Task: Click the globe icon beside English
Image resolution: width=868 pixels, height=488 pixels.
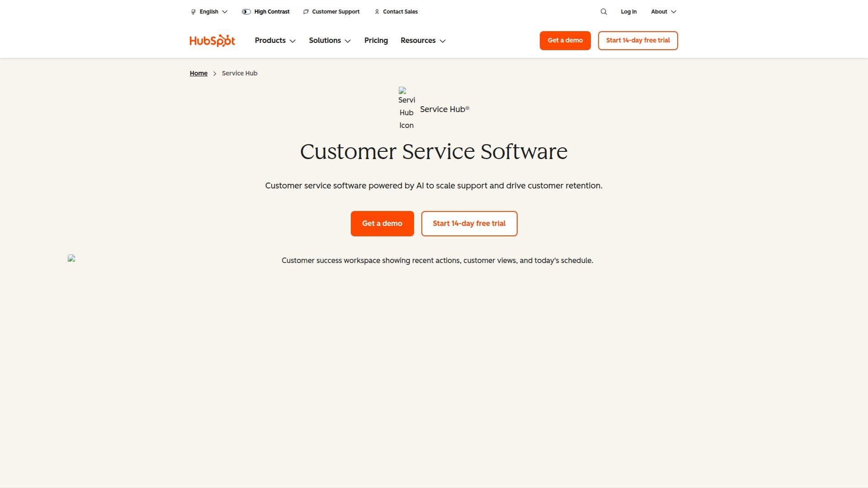Action: [x=193, y=12]
